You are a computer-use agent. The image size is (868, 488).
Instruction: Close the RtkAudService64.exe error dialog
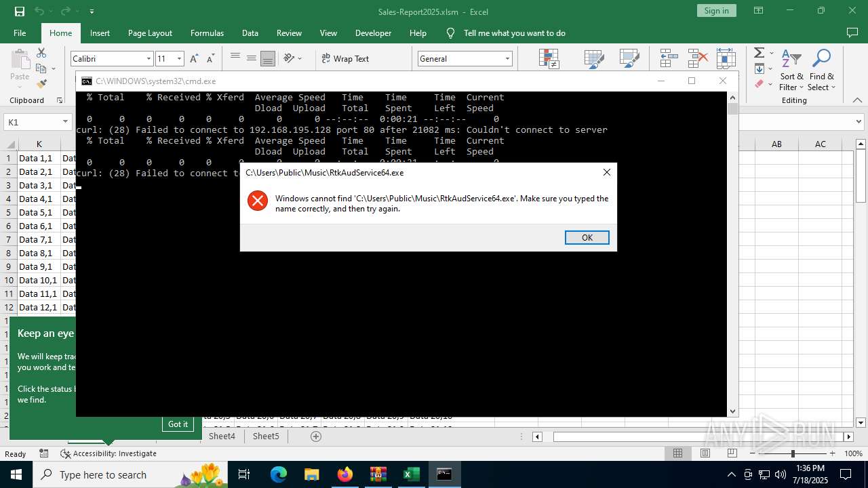(607, 172)
